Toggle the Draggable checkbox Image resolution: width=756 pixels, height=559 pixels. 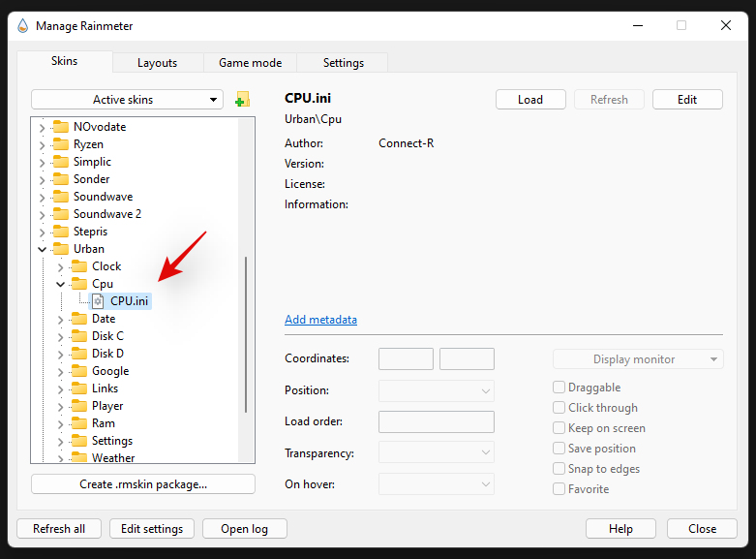(x=559, y=388)
